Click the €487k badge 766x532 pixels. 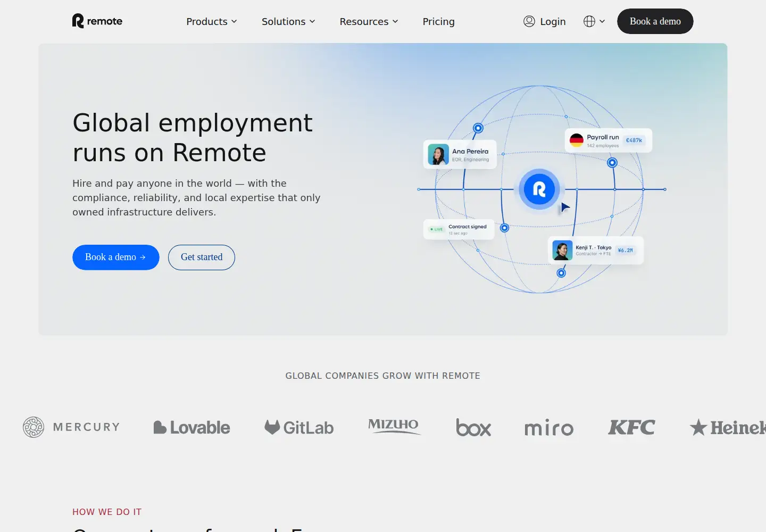point(634,140)
